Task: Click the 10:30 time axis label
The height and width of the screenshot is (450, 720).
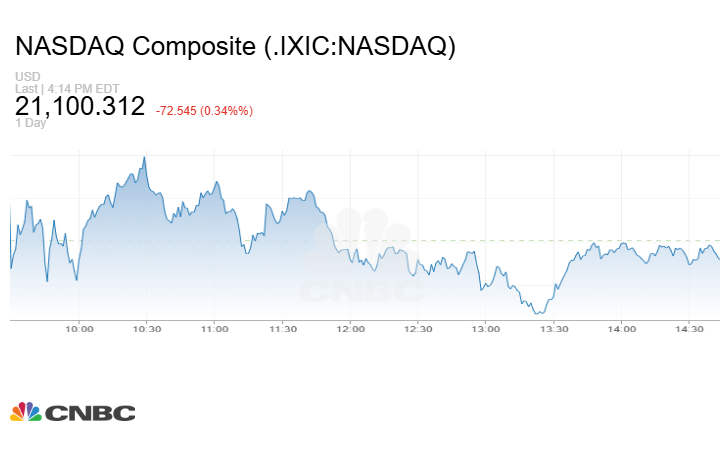Action: [x=147, y=329]
